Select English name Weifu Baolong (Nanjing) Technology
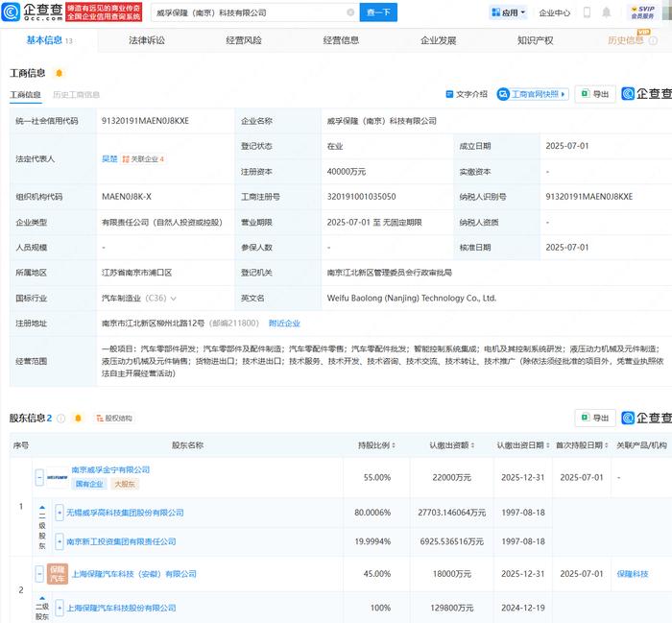 click(412, 299)
